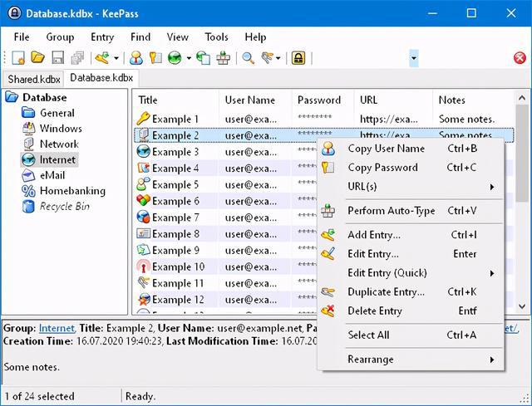Image resolution: width=532 pixels, height=406 pixels.
Task: Select the Example 1 entry row
Action: click(x=324, y=119)
